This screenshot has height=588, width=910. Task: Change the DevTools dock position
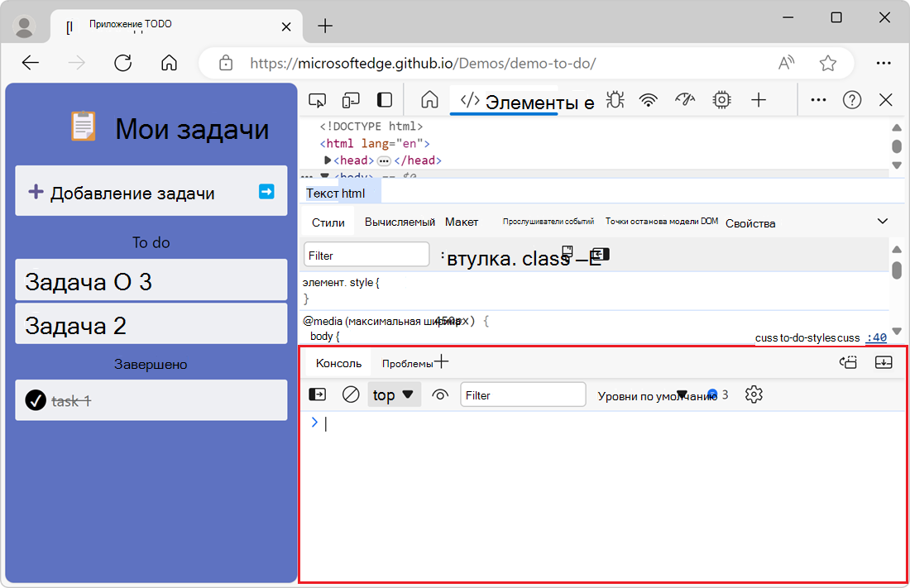tap(384, 99)
